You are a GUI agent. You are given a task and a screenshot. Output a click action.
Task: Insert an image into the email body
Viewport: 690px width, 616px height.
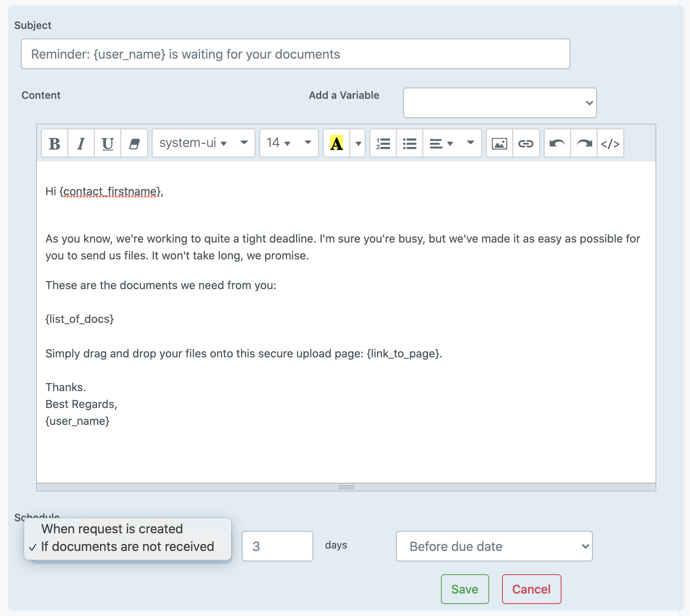click(499, 143)
